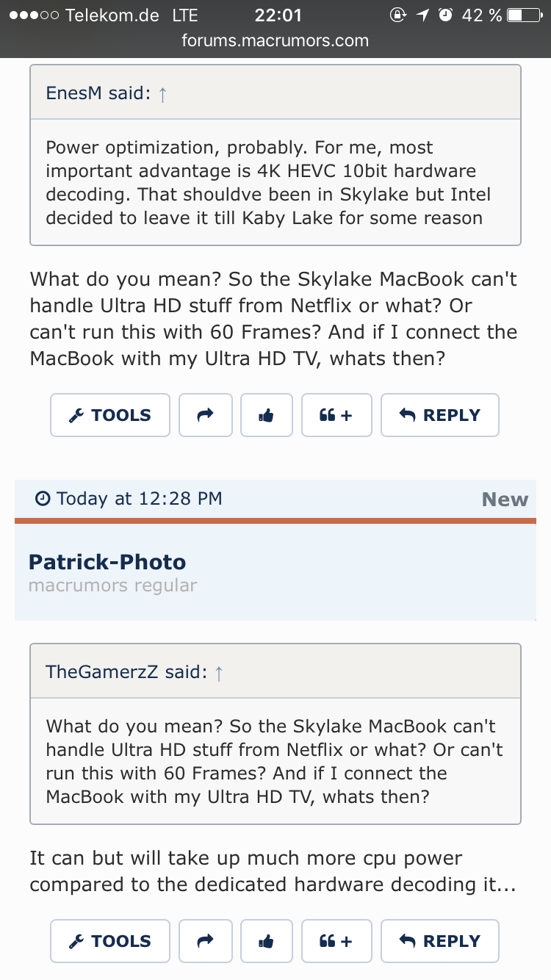Open Patrick-Photo's user profile

click(x=107, y=562)
